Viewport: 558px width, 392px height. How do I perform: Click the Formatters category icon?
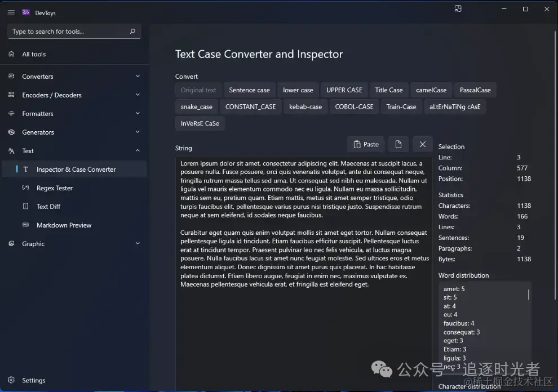(11, 113)
